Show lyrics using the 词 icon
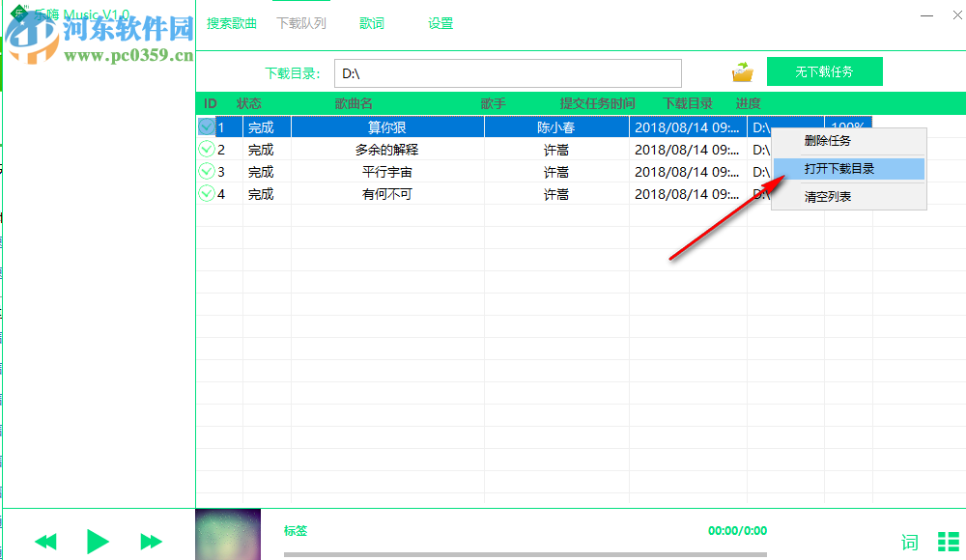Viewport: 966px width, 560px height. point(909,542)
